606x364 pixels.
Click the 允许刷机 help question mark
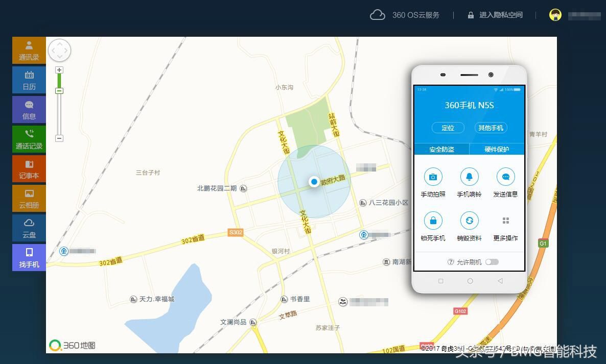pyautogui.click(x=451, y=262)
